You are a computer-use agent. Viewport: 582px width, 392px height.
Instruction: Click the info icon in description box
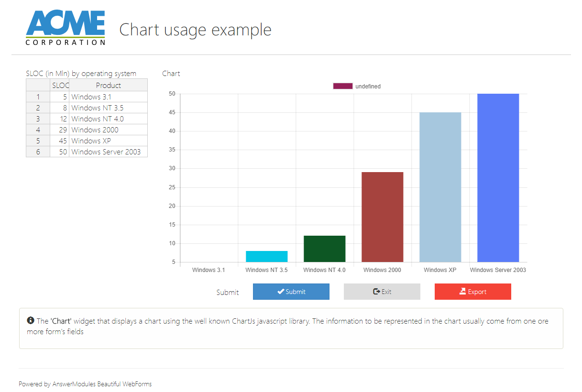31,320
